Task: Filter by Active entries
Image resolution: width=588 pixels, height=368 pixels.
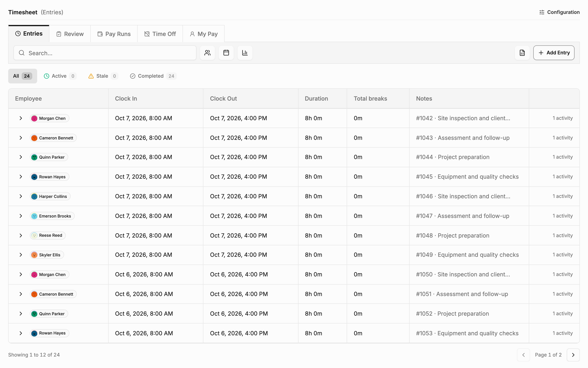Action: [x=60, y=76]
